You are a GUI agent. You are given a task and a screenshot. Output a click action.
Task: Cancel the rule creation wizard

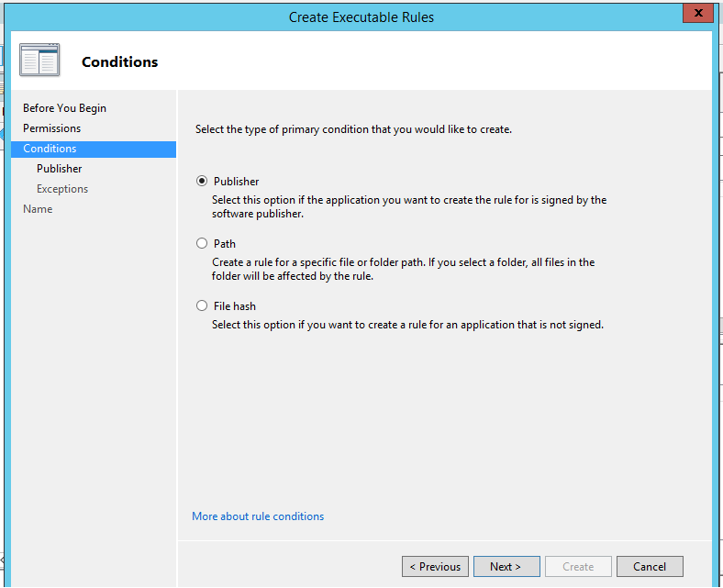pyautogui.click(x=650, y=566)
